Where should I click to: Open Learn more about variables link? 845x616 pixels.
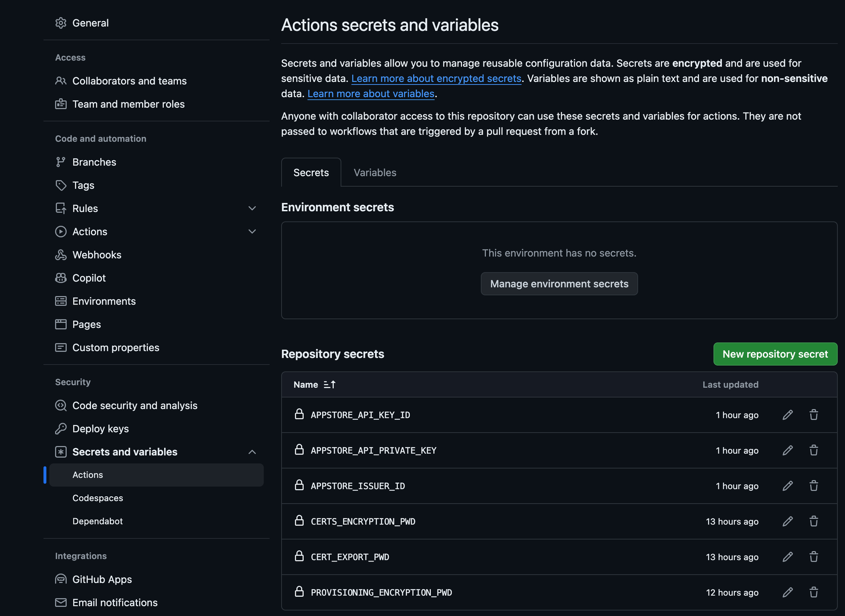pyautogui.click(x=371, y=94)
